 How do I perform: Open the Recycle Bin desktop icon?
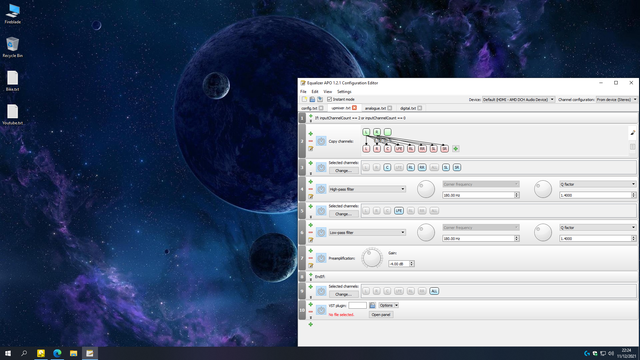pyautogui.click(x=13, y=47)
